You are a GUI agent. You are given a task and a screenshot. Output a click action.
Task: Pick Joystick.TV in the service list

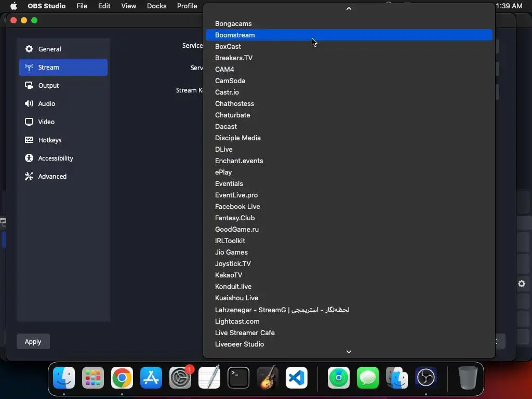pyautogui.click(x=349, y=263)
